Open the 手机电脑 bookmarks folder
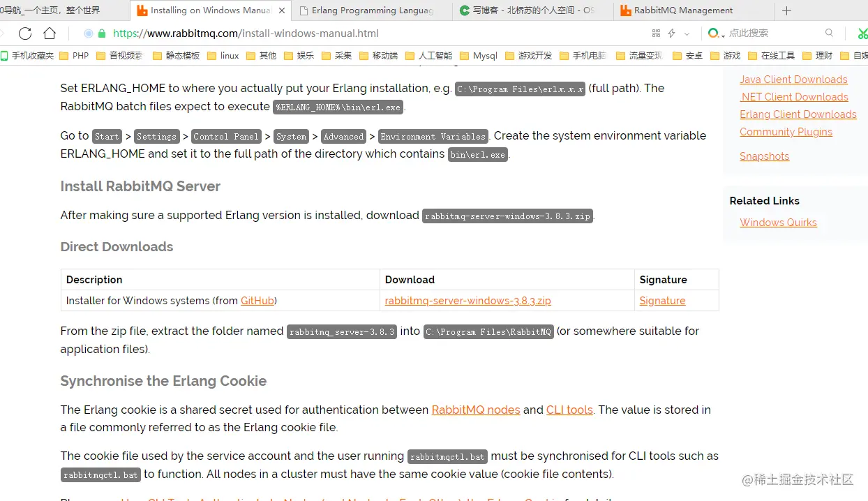The image size is (868, 501). coord(583,56)
